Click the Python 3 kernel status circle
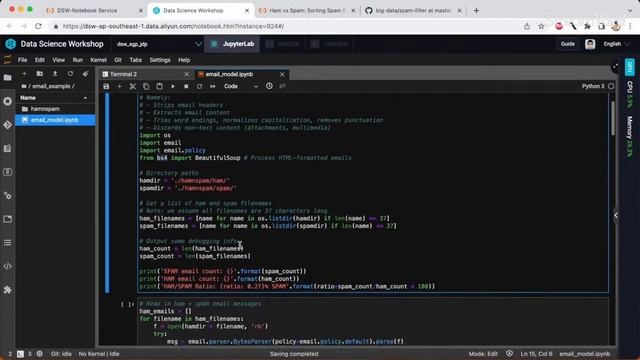Viewport: 640px width, 360px height. (611, 86)
